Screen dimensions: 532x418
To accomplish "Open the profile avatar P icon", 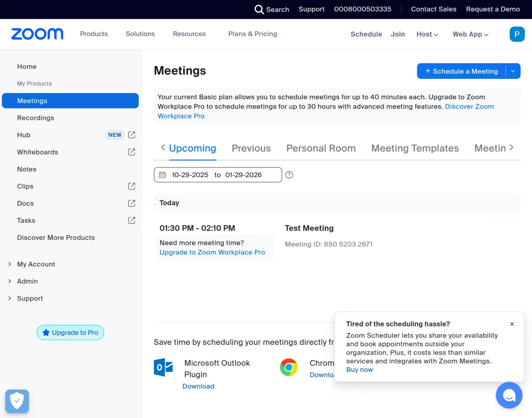I will click(517, 34).
